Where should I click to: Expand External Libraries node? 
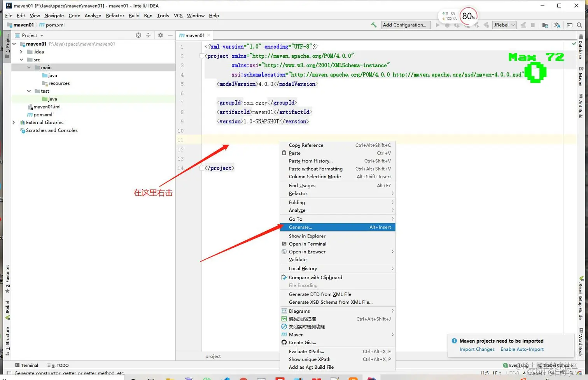14,122
